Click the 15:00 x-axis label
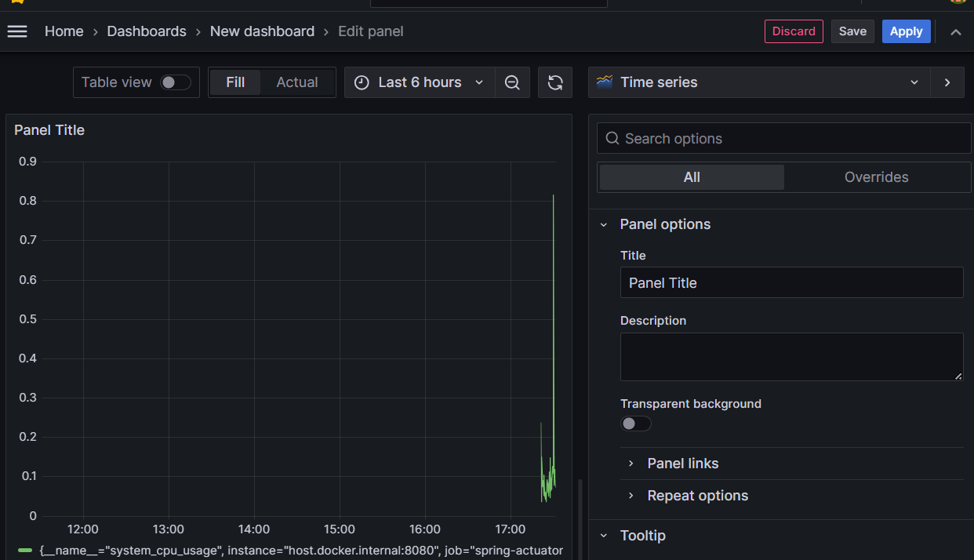Viewport: 974px width, 560px height. point(340,529)
